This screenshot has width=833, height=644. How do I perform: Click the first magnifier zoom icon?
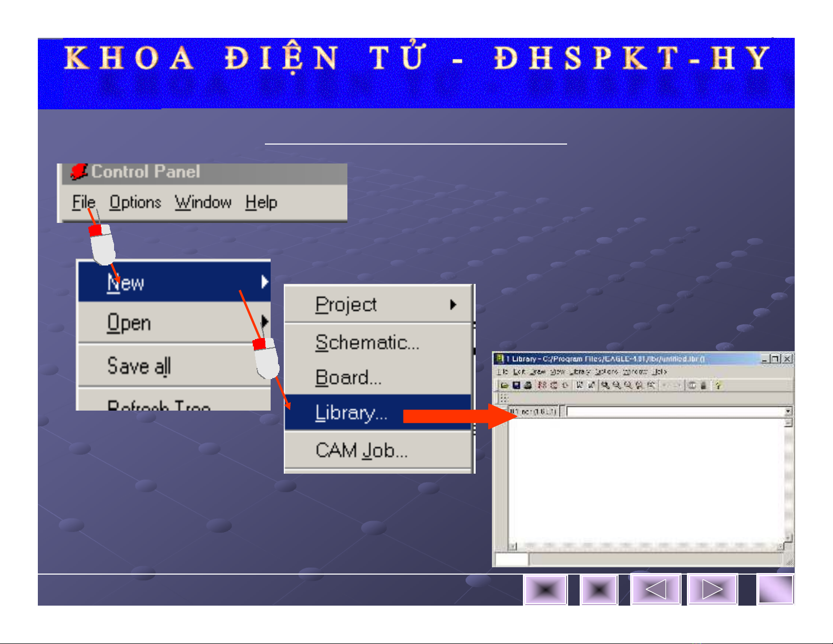coord(605,385)
